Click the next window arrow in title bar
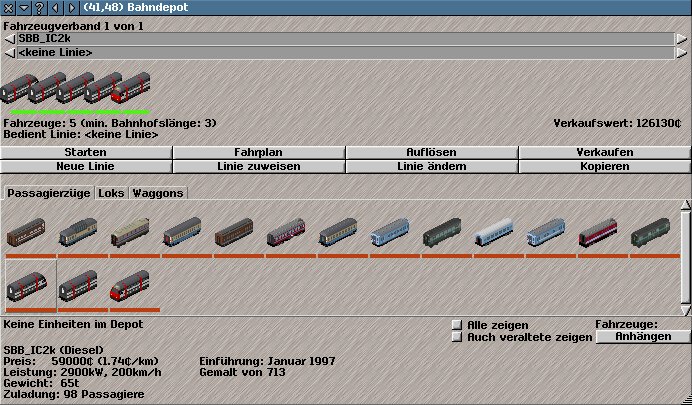This screenshot has height=405, width=692. click(x=71, y=7)
